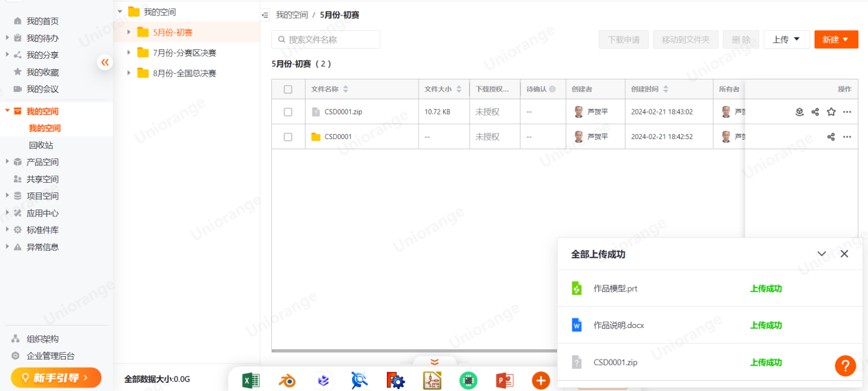Click the stack icon in CSD0001.zip row
The height and width of the screenshot is (391, 868).
pos(799,112)
